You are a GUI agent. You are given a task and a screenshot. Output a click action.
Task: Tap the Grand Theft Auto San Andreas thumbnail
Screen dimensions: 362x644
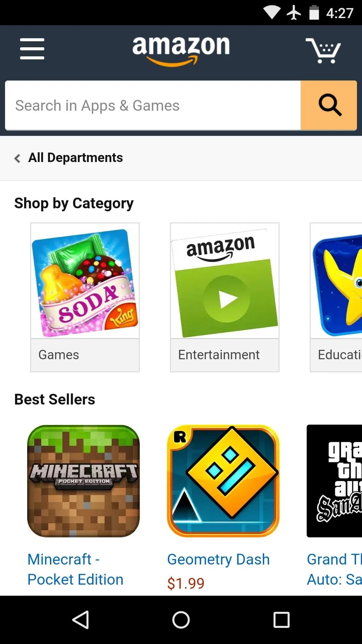(x=334, y=481)
